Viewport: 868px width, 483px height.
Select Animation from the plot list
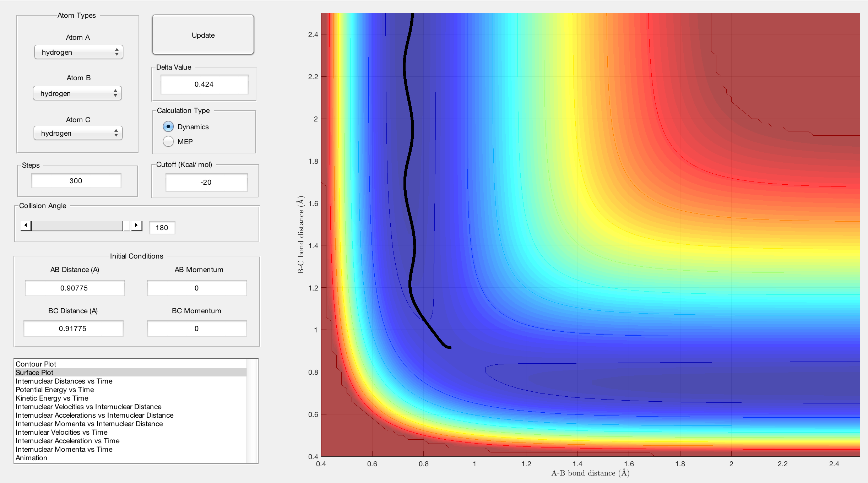click(31, 458)
